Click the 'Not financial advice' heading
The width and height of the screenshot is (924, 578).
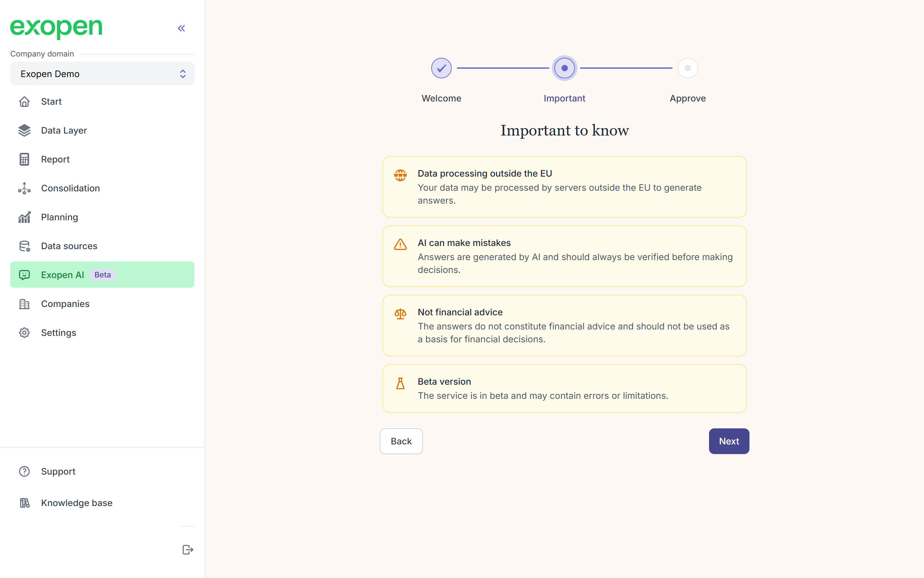(460, 312)
